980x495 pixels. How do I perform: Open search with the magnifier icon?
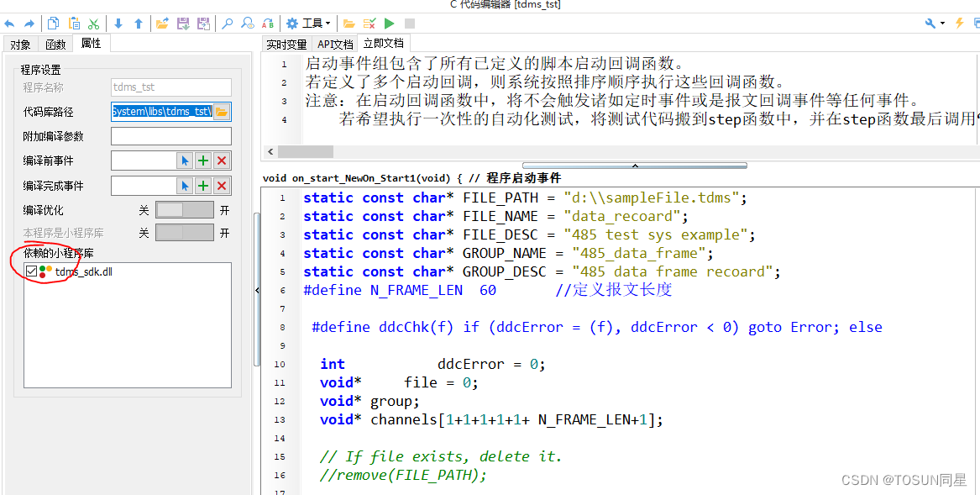(228, 24)
